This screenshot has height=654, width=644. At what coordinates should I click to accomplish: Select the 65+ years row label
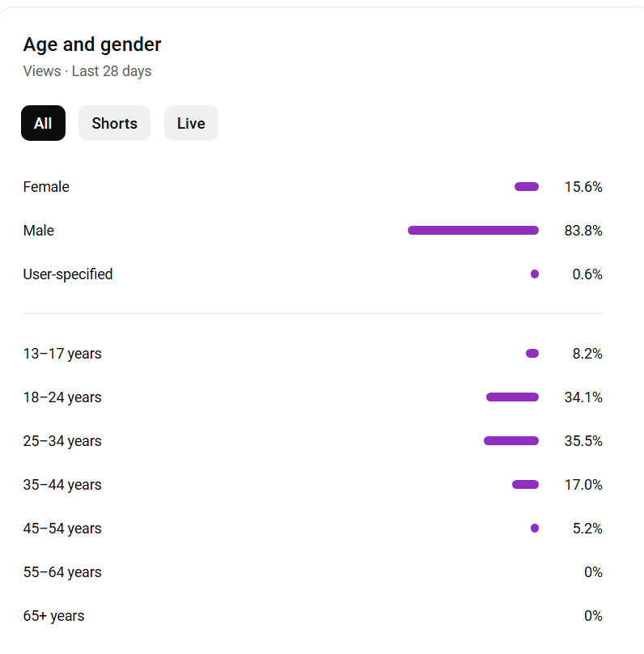pos(53,616)
